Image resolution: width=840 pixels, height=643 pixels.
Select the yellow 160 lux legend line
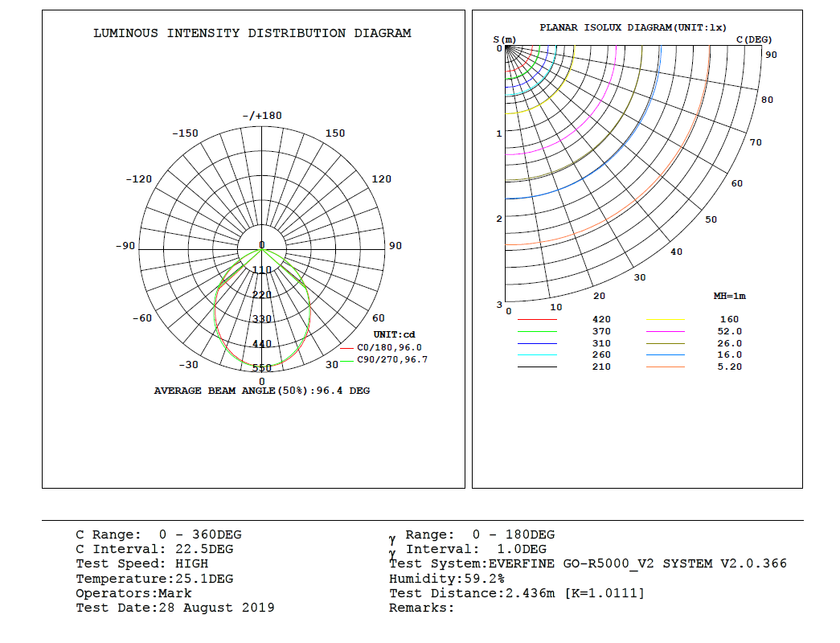pos(665,320)
